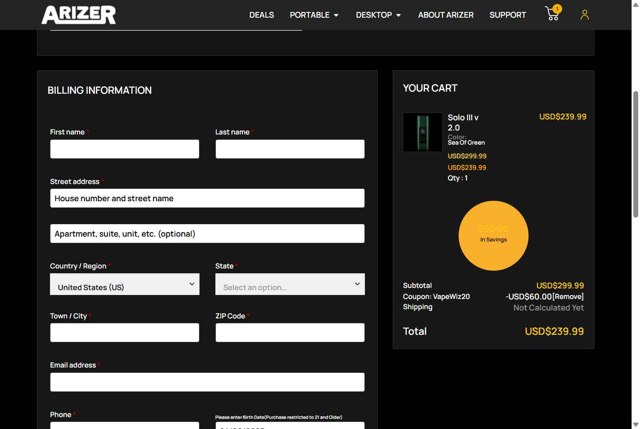Click the Sea Of Green color text
This screenshot has height=429, width=640.
[466, 142]
